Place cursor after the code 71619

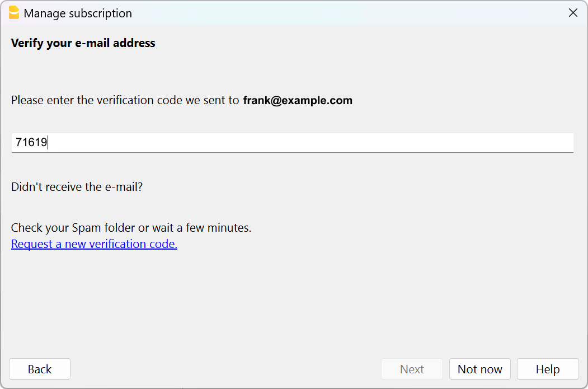(x=48, y=143)
